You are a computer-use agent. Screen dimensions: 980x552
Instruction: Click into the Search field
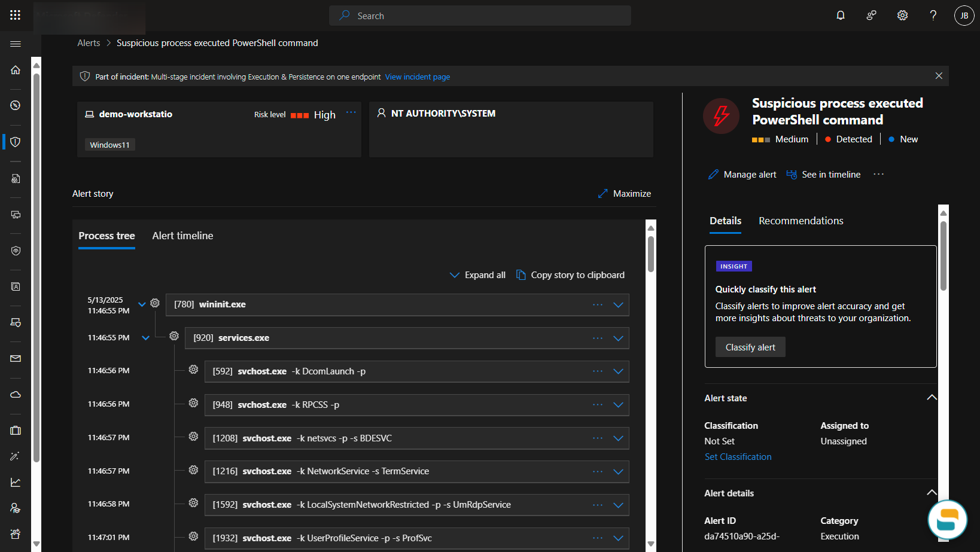coord(480,16)
